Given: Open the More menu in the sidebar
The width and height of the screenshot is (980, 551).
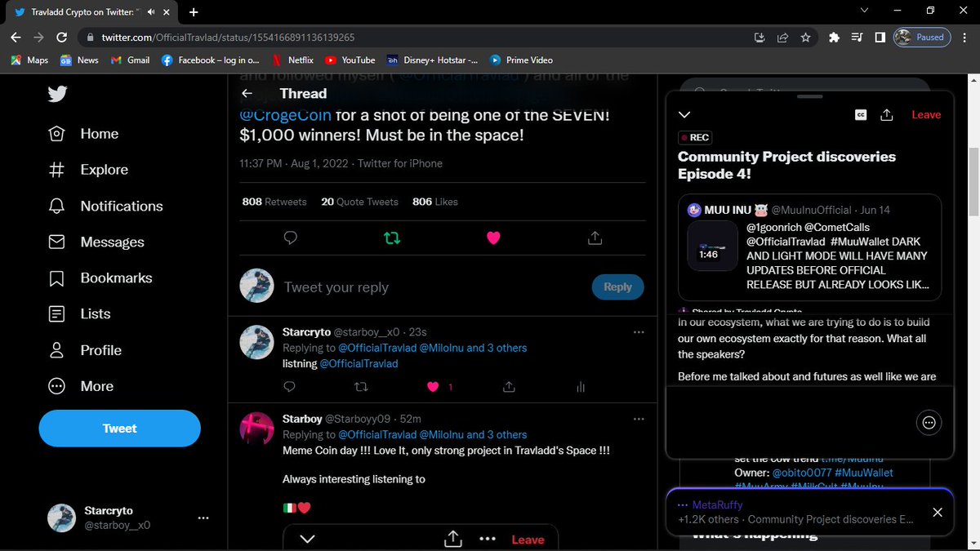Looking at the screenshot, I should tap(81, 386).
